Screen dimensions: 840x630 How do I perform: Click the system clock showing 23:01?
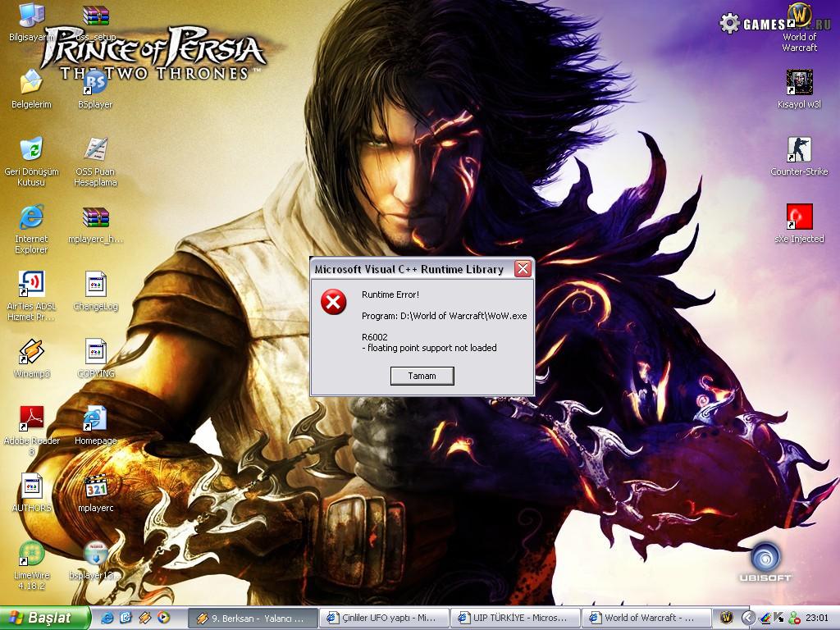point(816,618)
